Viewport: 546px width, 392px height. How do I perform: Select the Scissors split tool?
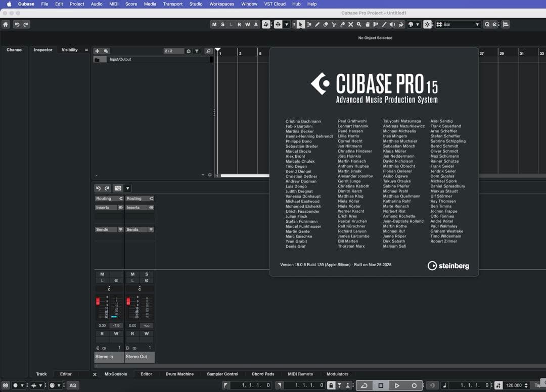point(334,24)
